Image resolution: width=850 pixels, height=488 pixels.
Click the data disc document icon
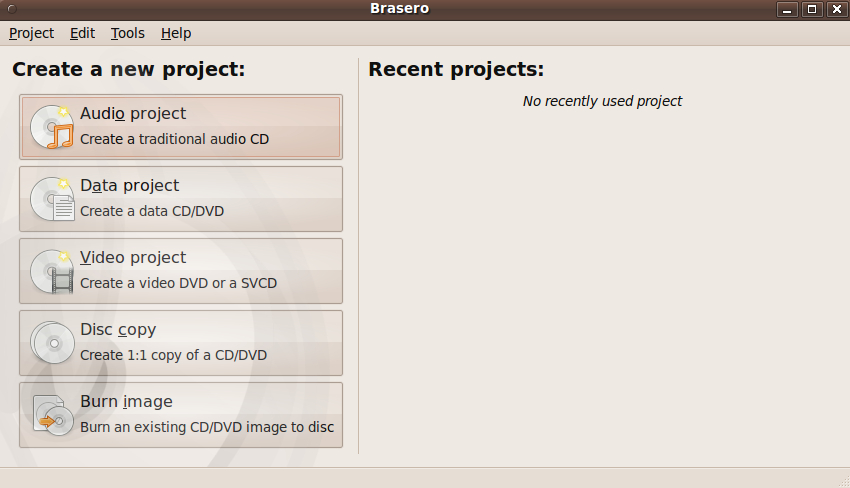52,200
